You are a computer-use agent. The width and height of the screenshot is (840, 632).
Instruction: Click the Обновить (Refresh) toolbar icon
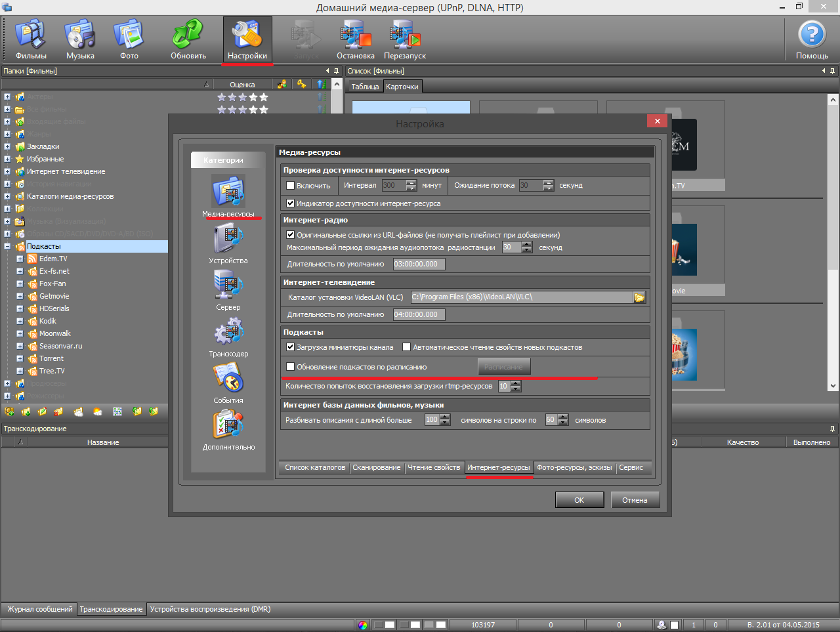188,39
